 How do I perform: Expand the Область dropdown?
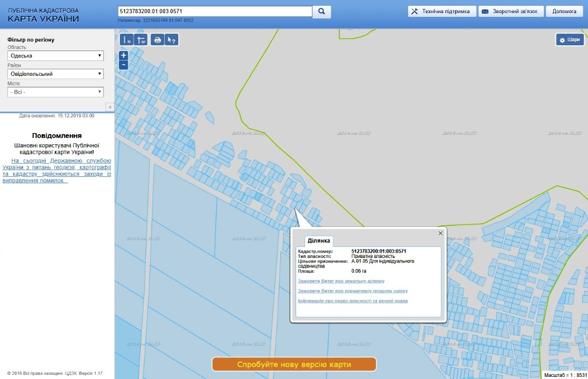click(x=55, y=56)
